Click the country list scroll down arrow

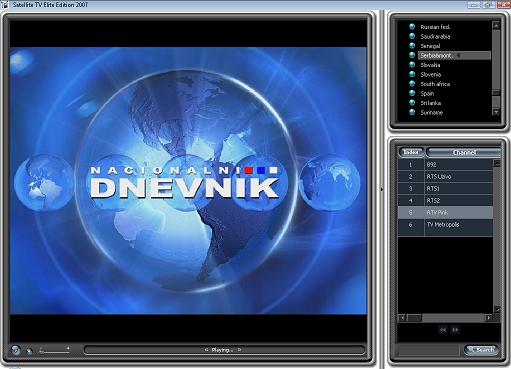tap(496, 112)
